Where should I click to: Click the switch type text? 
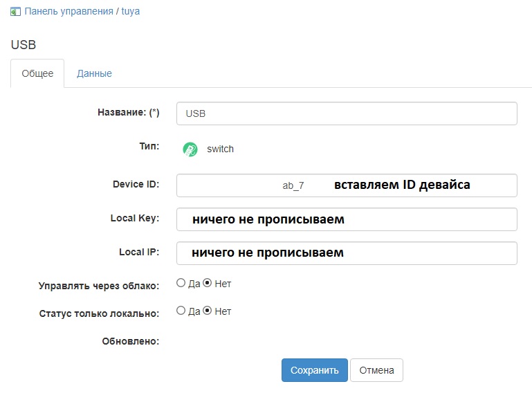[220, 149]
